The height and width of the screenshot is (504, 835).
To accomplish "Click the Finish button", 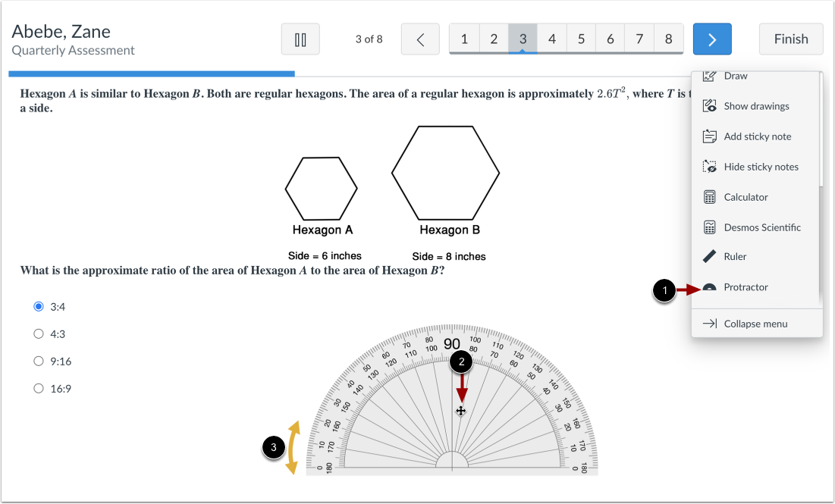I will [791, 39].
